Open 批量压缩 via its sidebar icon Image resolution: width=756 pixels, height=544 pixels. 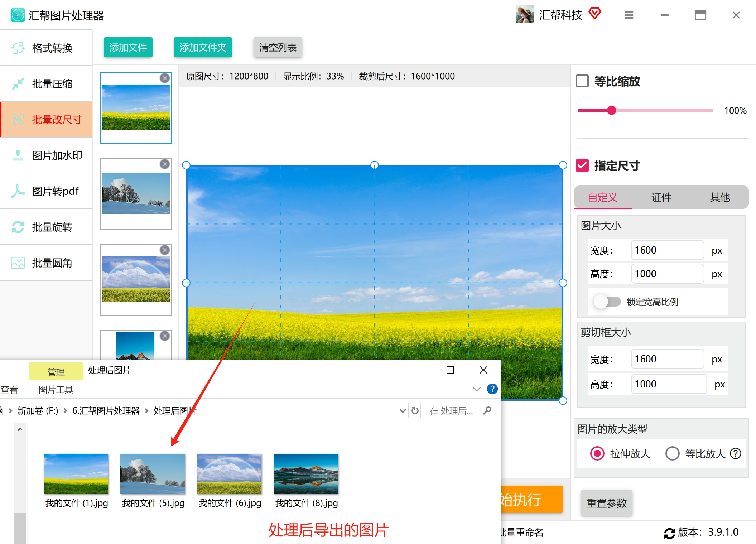(18, 83)
